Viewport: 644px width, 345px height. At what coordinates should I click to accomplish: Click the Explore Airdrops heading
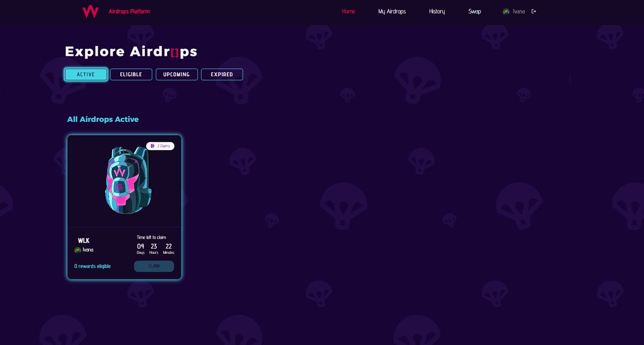(131, 52)
